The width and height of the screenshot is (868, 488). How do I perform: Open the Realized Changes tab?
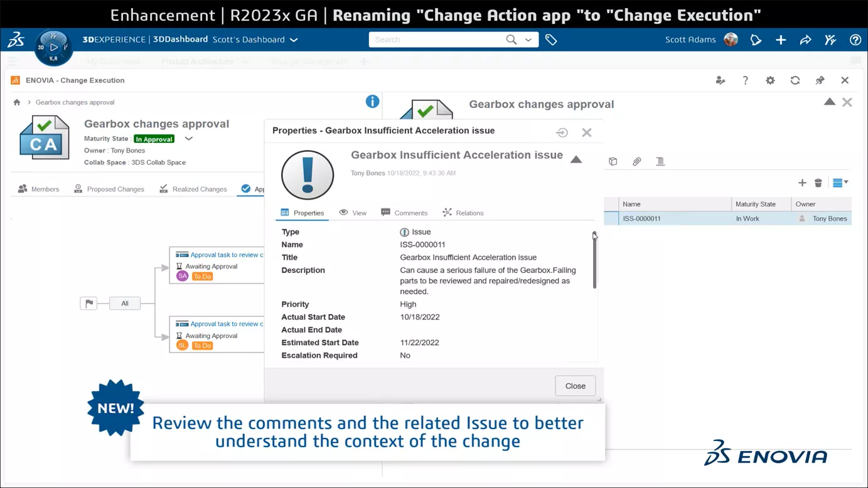(193, 189)
